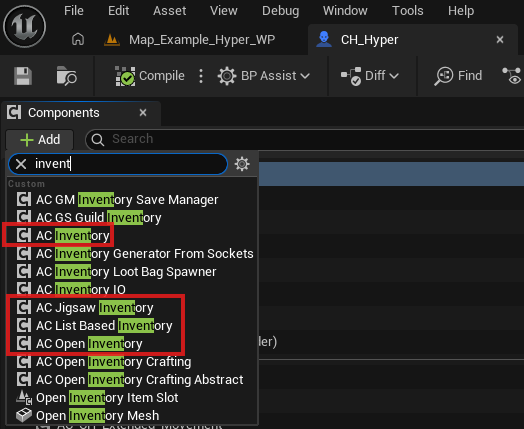Select AC Open Inventory component
This screenshot has height=429, width=524.
(132, 344)
